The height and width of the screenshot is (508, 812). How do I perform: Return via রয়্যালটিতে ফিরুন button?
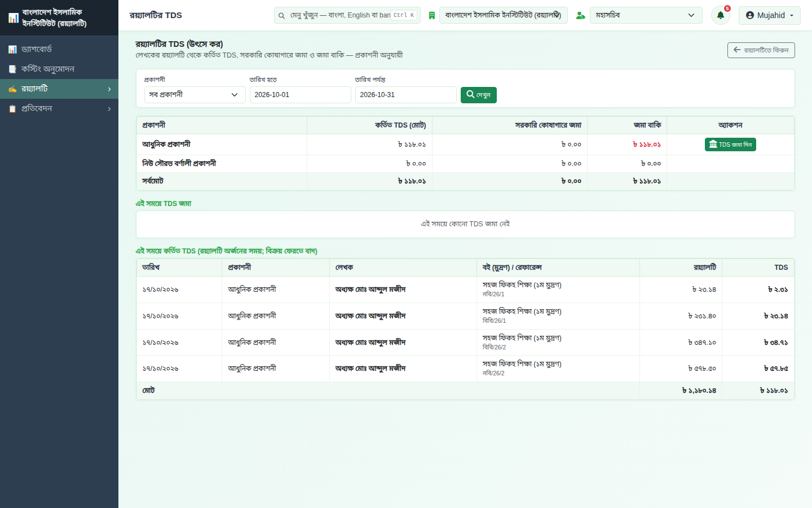pos(761,50)
